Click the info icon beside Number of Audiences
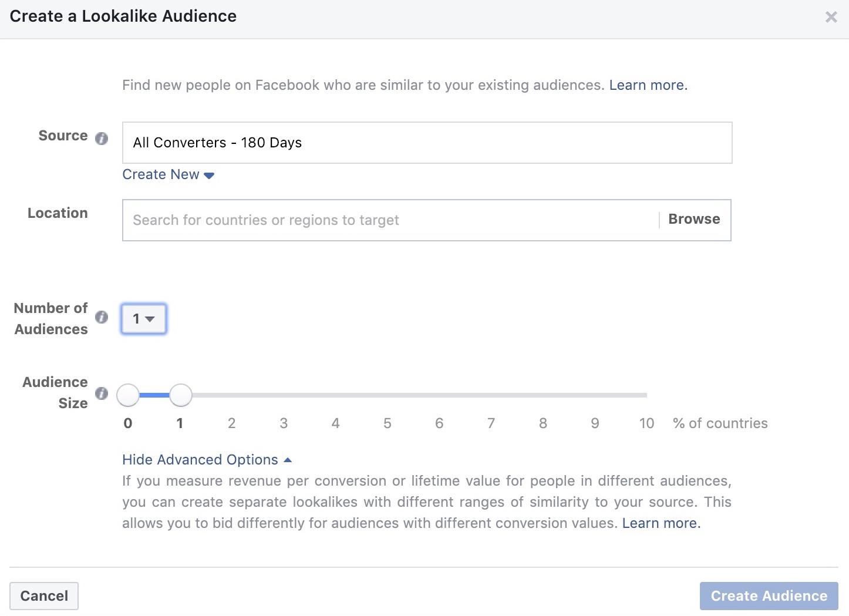This screenshot has height=616, width=849. coord(102,317)
